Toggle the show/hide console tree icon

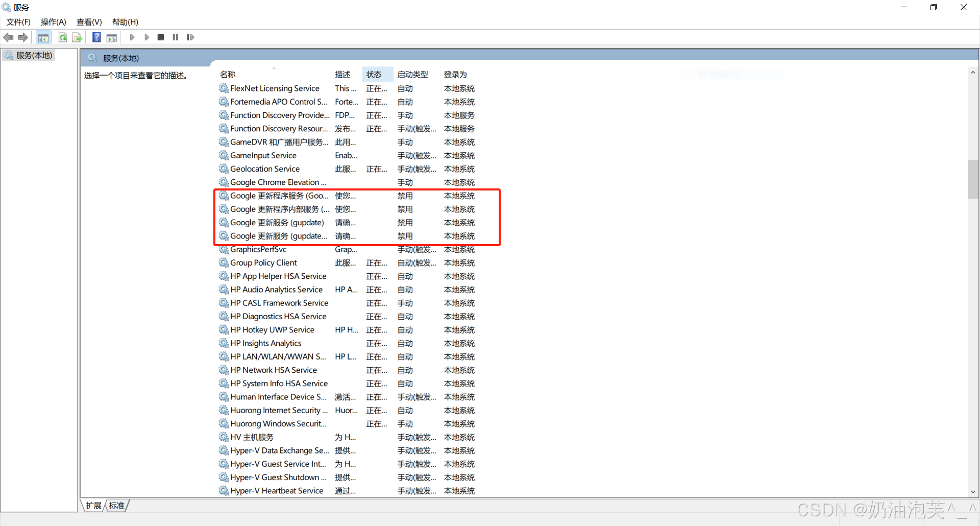coord(43,37)
